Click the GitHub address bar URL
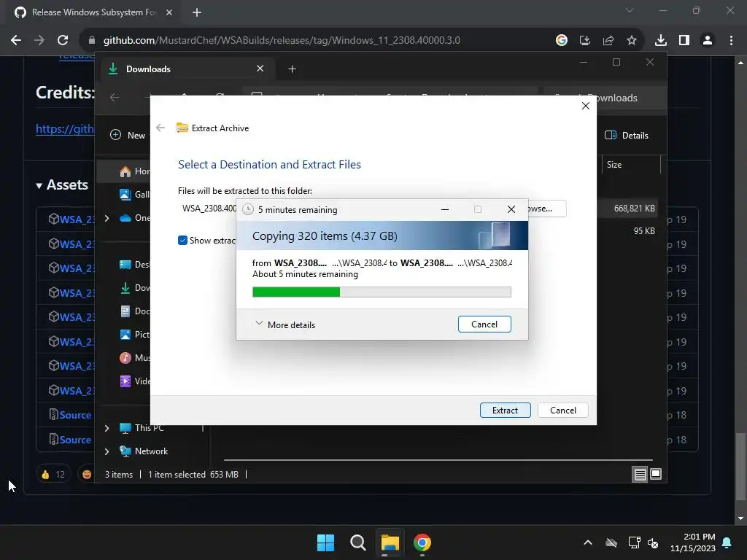Screen dimensions: 747x560 click(282, 41)
